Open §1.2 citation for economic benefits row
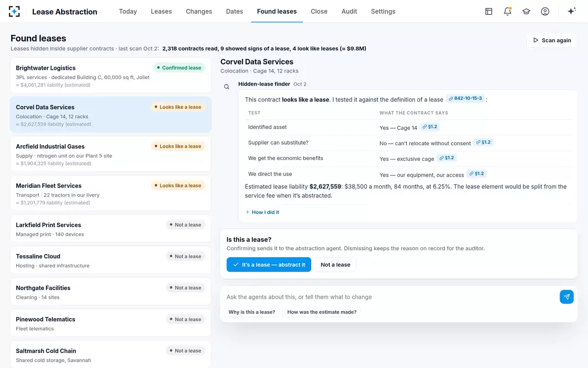 click(x=447, y=158)
